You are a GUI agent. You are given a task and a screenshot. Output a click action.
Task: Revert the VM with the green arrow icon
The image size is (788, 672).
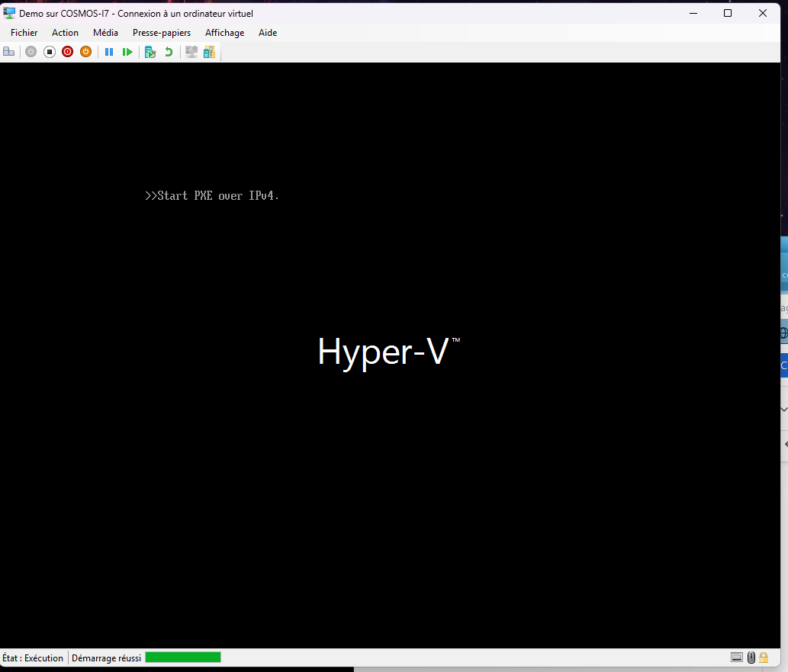(169, 52)
